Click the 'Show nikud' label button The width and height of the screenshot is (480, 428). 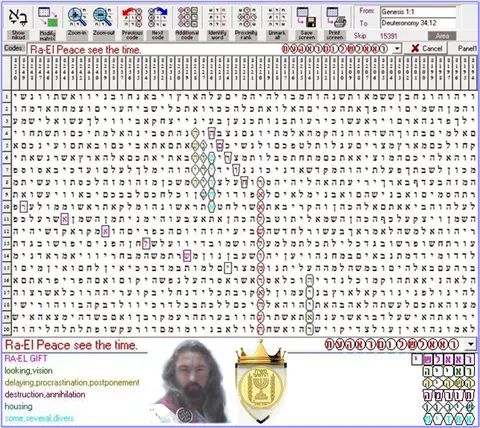click(18, 35)
